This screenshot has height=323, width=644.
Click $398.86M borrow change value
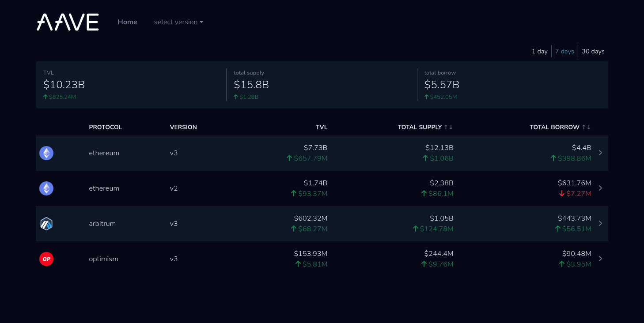coord(574,158)
